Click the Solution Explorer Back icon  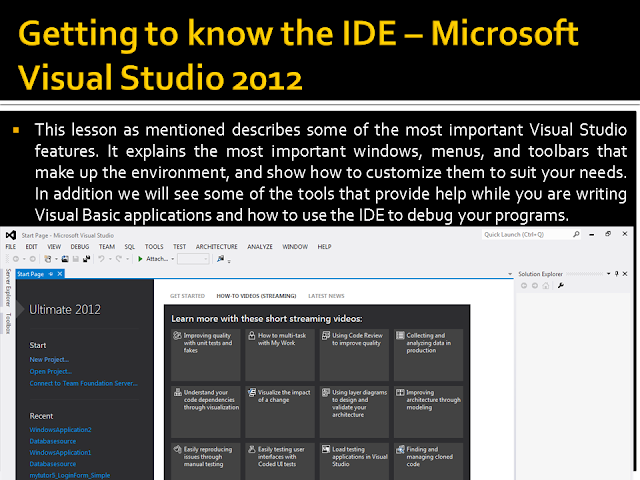(524, 286)
